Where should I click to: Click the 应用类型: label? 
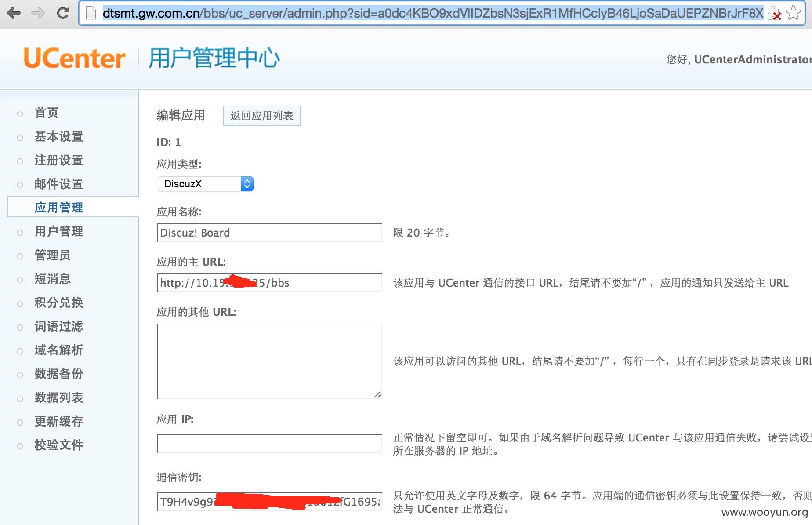coord(179,164)
